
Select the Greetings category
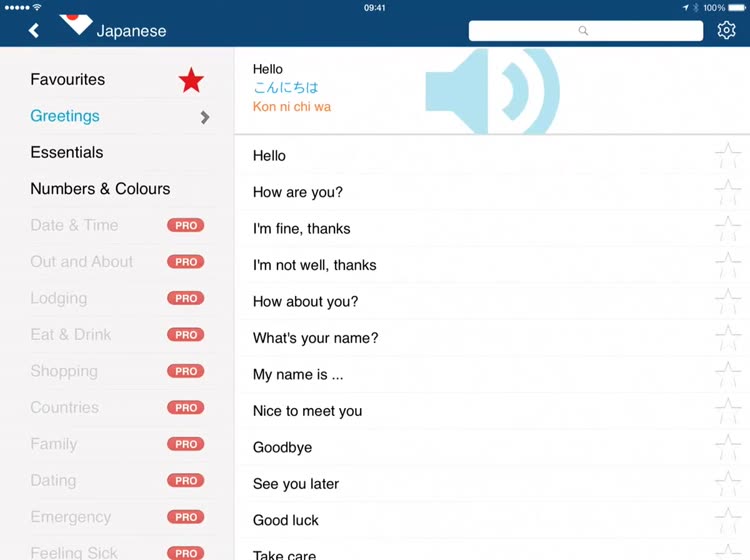[117, 116]
